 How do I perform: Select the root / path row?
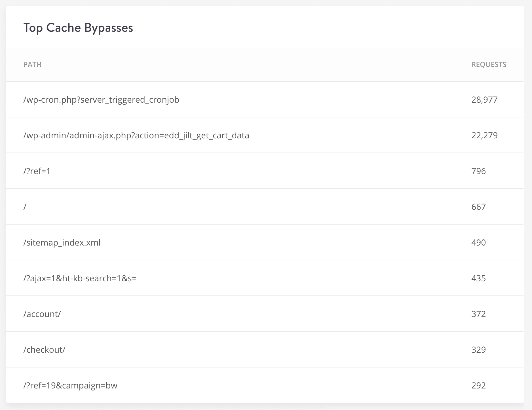25,207
